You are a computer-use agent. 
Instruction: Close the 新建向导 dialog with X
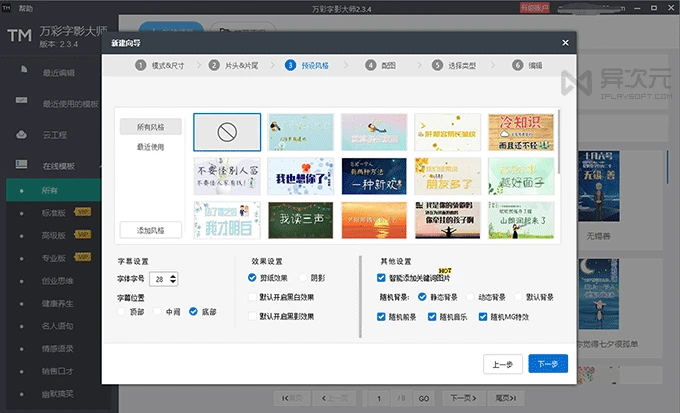pyautogui.click(x=565, y=43)
